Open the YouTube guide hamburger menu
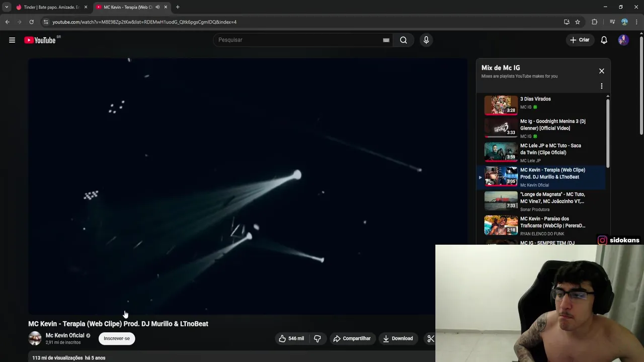This screenshot has width=644, height=362. click(12, 40)
